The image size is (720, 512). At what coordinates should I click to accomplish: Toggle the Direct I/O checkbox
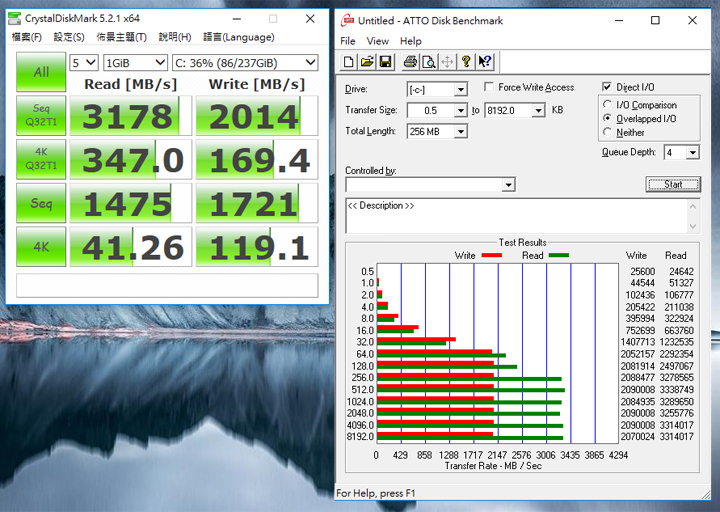tap(607, 87)
